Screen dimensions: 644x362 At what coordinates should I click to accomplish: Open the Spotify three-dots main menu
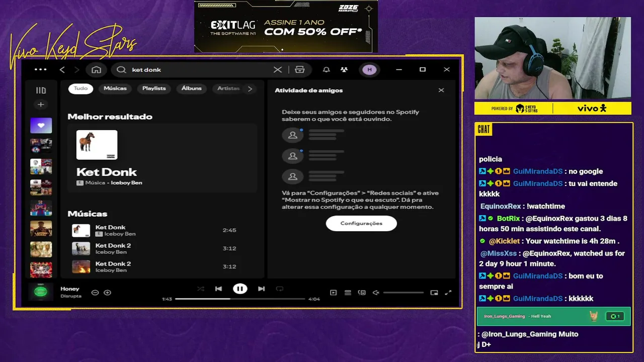pyautogui.click(x=41, y=69)
